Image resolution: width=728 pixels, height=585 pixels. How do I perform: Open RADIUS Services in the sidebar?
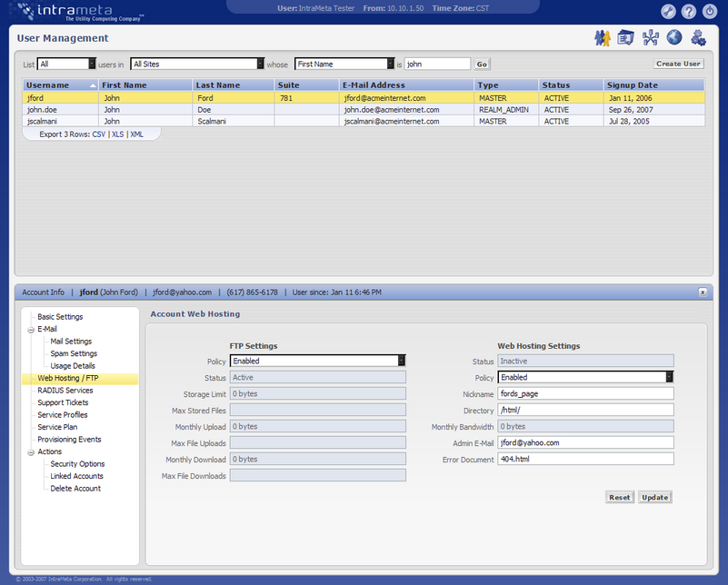[x=65, y=391]
